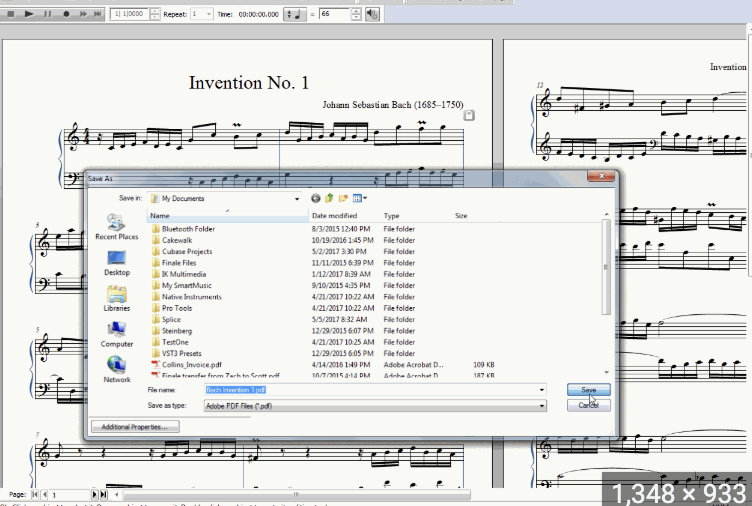Image resolution: width=752 pixels, height=506 pixels.
Task: Select the Cakewalk folder
Action: tap(176, 240)
